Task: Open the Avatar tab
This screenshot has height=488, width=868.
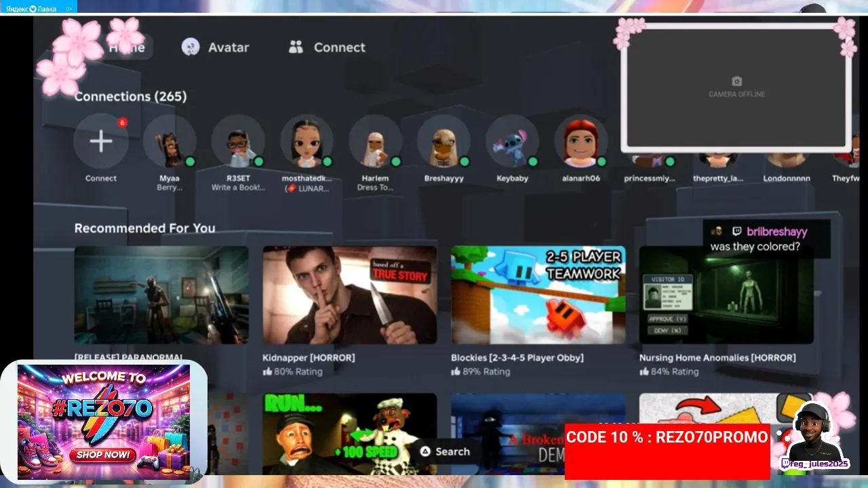Action: 216,47
